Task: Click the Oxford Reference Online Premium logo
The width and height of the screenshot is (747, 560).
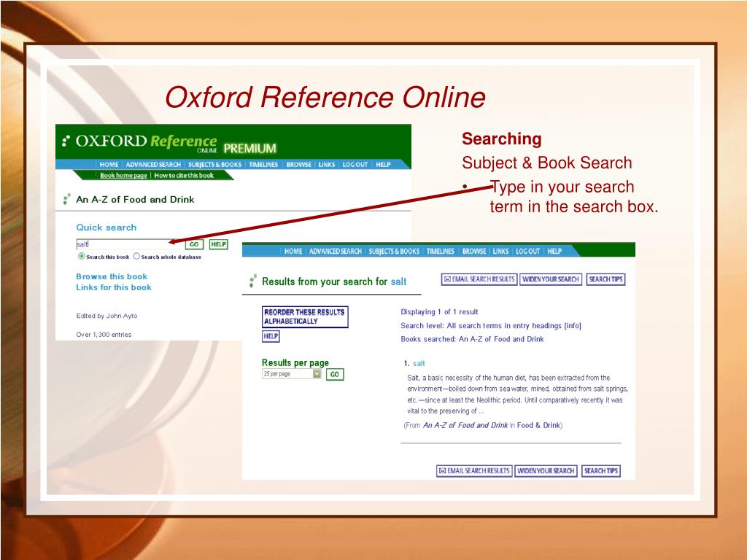Action: coord(169,144)
